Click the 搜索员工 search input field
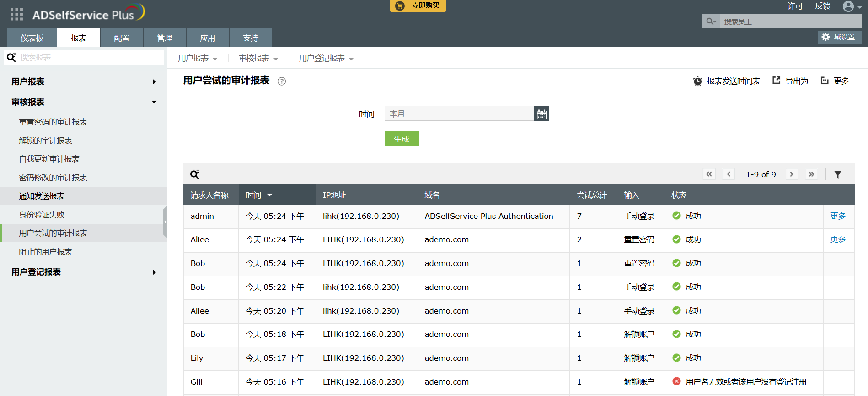 coord(789,22)
